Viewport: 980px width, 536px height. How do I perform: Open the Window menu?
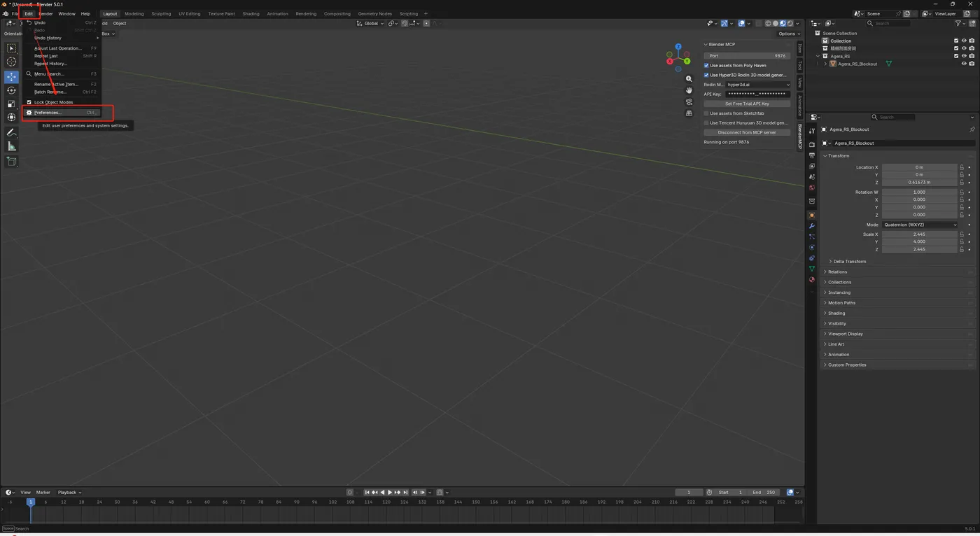pos(66,13)
